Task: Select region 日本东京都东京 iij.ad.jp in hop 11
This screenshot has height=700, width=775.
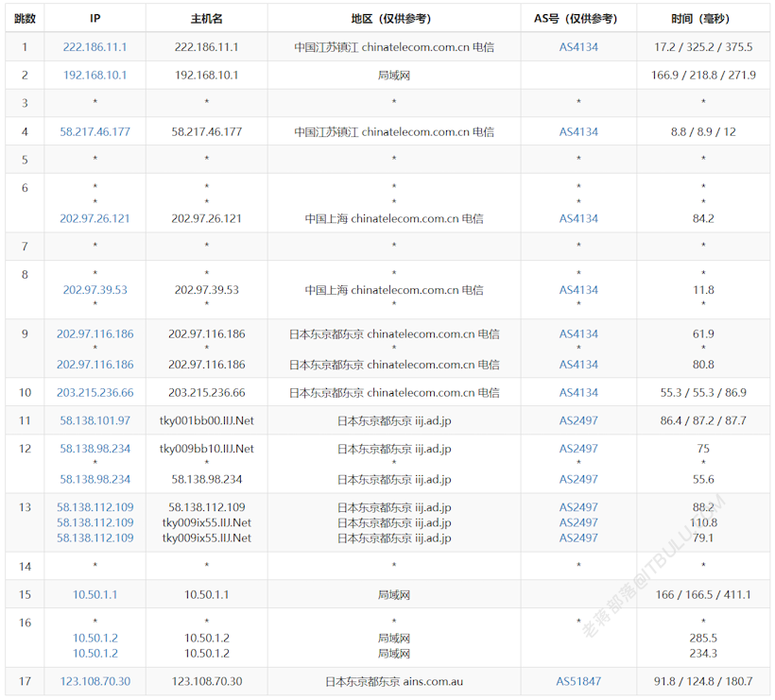Action: 394,420
